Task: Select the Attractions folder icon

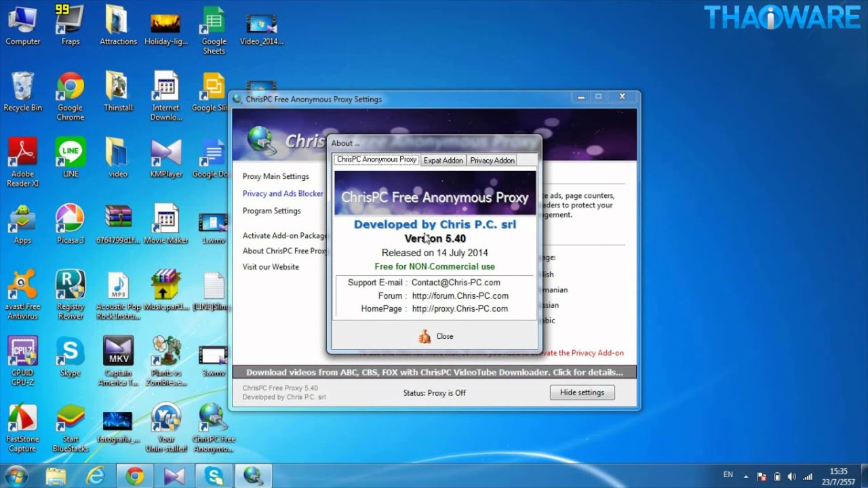Action: pyautogui.click(x=118, y=26)
